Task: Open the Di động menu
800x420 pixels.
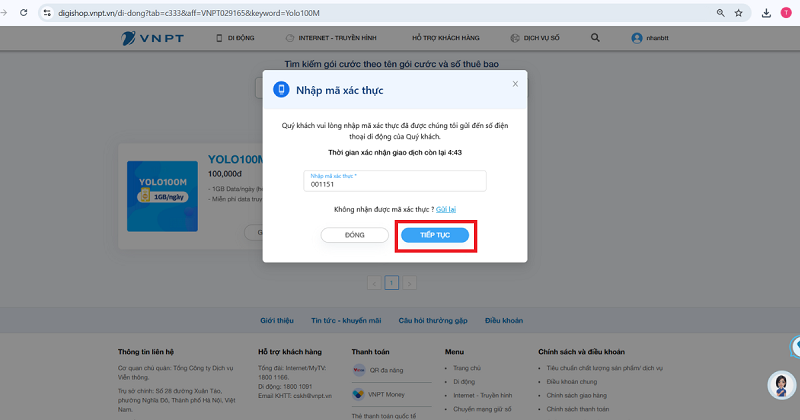Action: [235, 38]
